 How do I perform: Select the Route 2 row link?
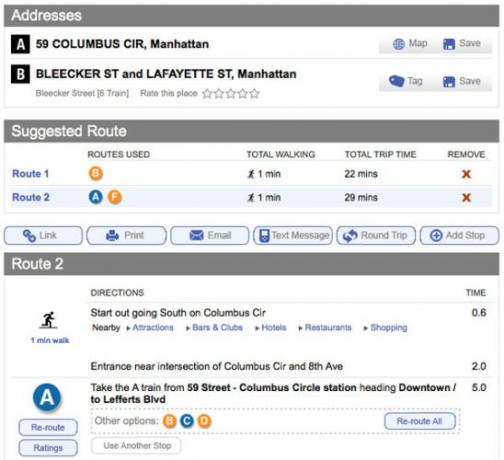tap(31, 197)
